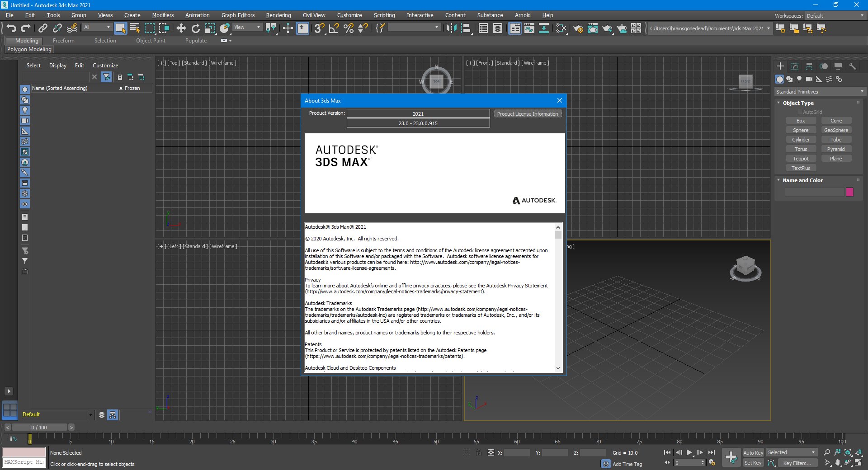Switch to the Object Paint ribbon tab

coord(151,41)
